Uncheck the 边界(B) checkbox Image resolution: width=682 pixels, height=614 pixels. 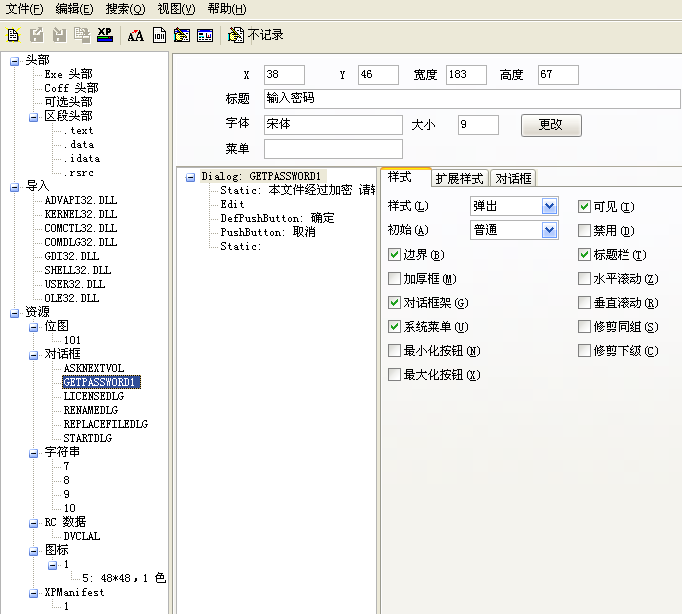pos(394,254)
